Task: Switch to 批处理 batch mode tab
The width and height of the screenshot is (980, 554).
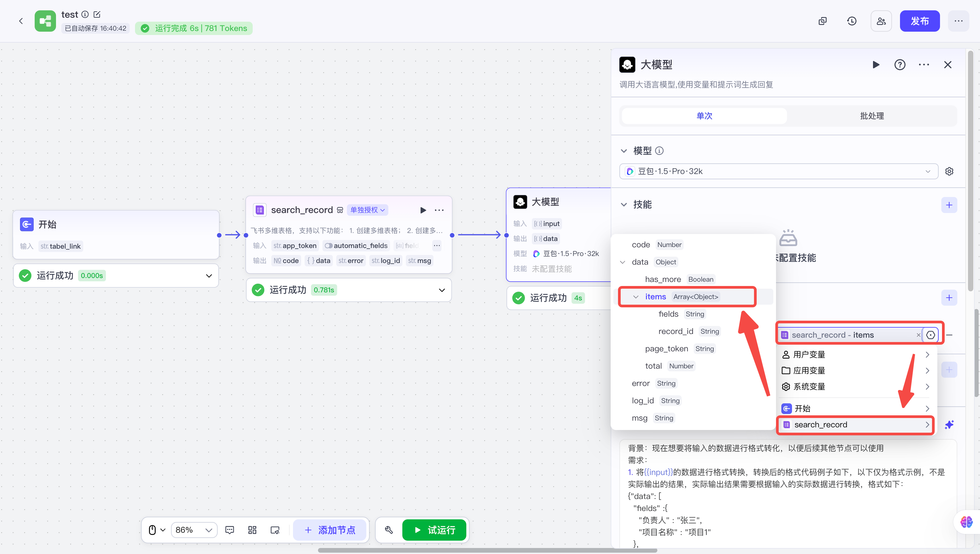Action: [872, 116]
